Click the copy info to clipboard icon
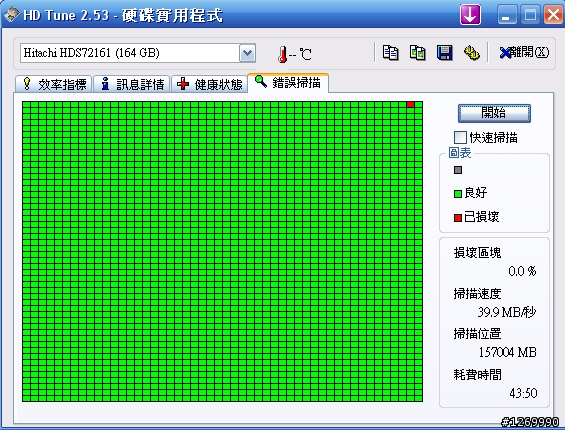 (x=390, y=53)
